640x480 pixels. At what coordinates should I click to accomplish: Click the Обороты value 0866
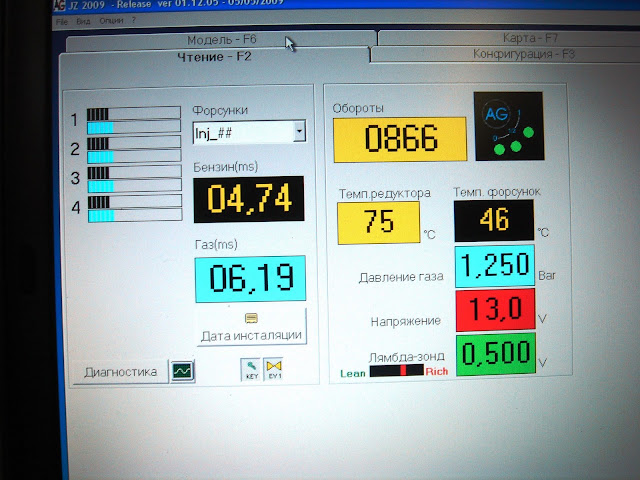point(400,140)
